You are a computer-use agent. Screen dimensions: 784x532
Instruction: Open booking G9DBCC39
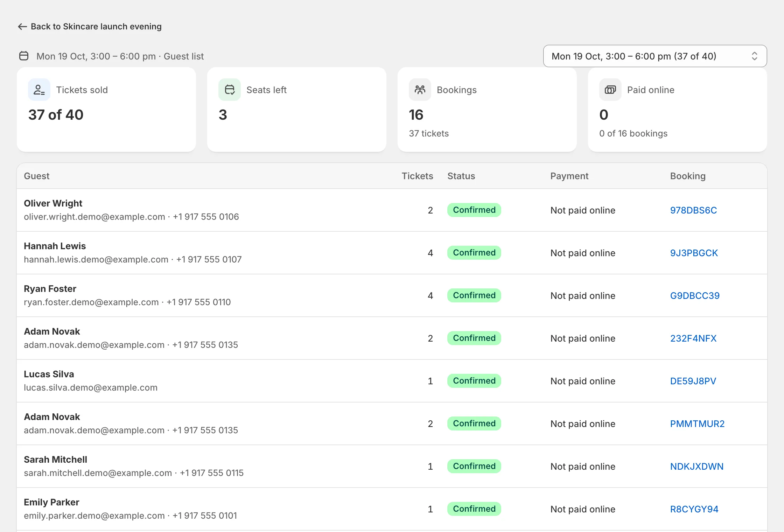point(695,295)
